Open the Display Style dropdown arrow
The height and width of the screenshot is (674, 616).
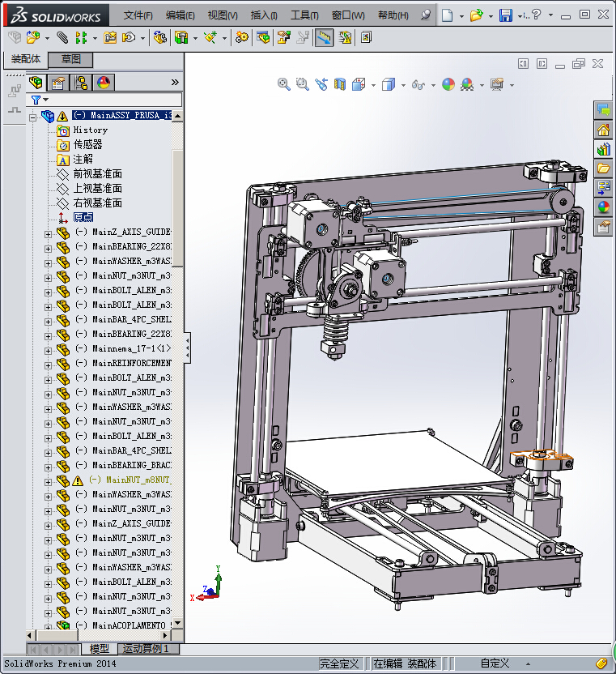pos(403,85)
